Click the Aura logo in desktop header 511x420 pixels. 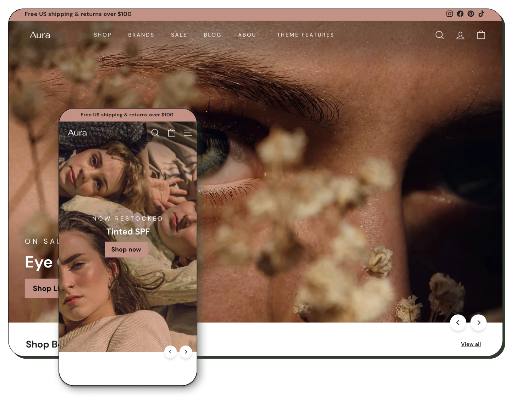coord(40,35)
